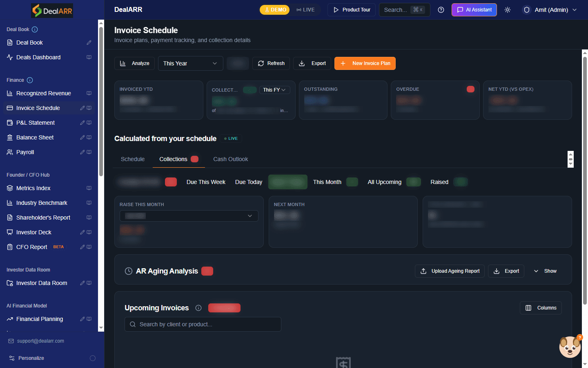
Task: Click guide book icon beside Balance Sheet
Action: tap(89, 137)
